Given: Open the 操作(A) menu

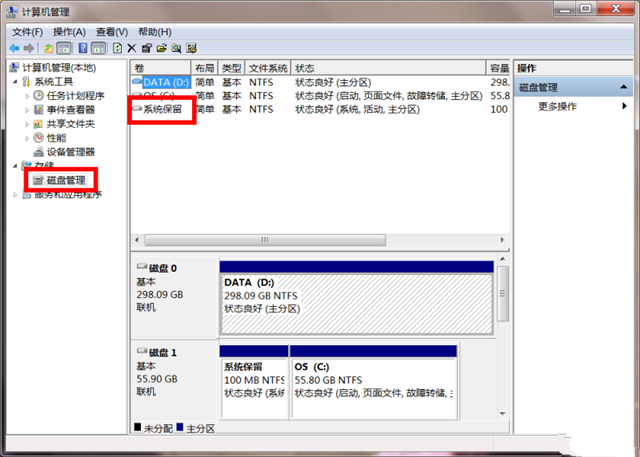Looking at the screenshot, I should coord(69,32).
